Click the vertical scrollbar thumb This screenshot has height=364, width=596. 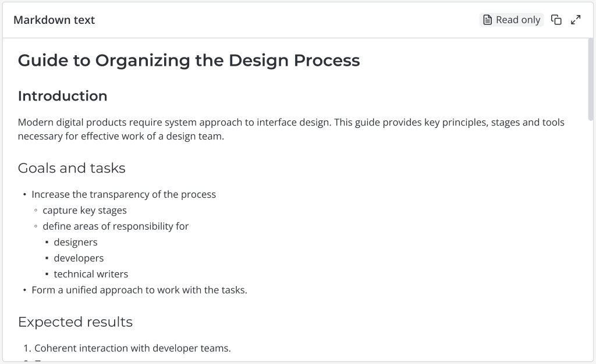pos(591,78)
